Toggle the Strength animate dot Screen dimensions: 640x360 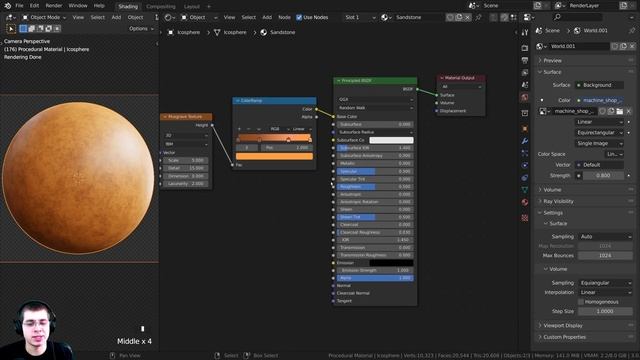click(629, 176)
